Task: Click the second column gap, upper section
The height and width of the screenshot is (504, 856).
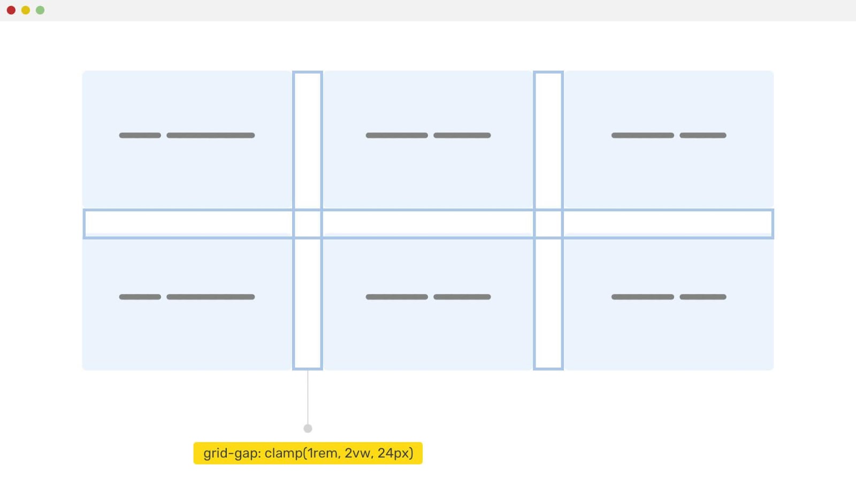Action: point(548,140)
